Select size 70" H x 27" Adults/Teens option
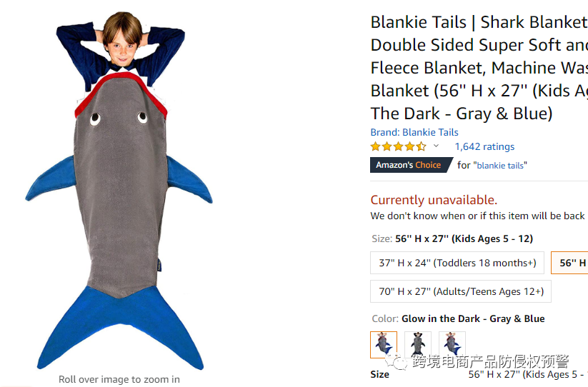The image size is (588, 387). coord(461,291)
